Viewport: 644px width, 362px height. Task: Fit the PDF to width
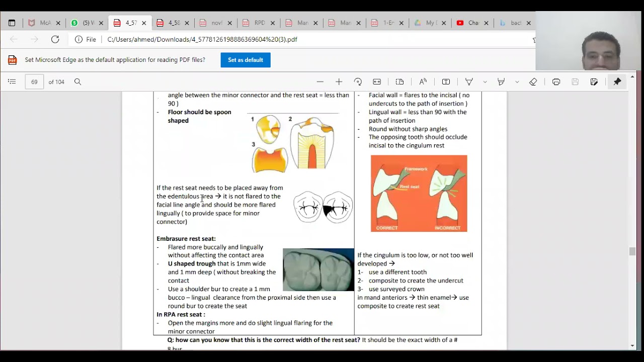tap(377, 82)
